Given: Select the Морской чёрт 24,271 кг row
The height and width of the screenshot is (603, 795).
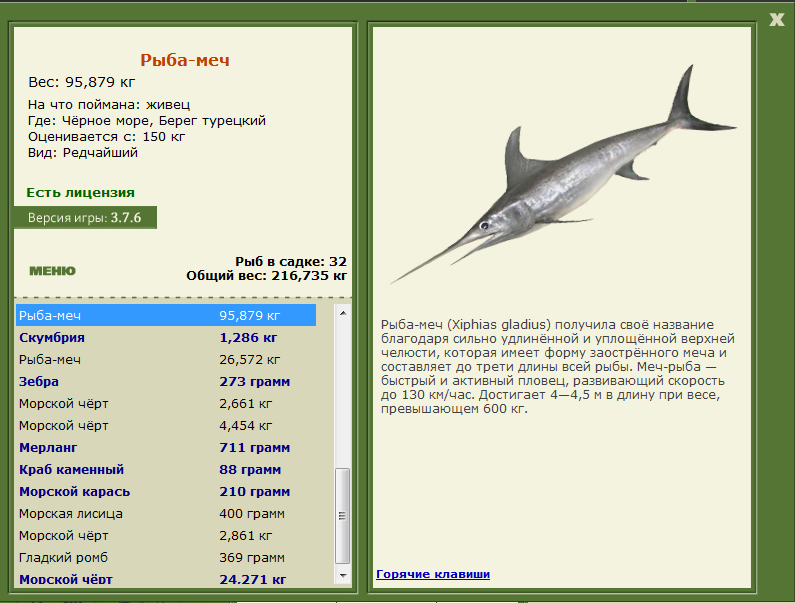Looking at the screenshot, I should click(x=166, y=579).
